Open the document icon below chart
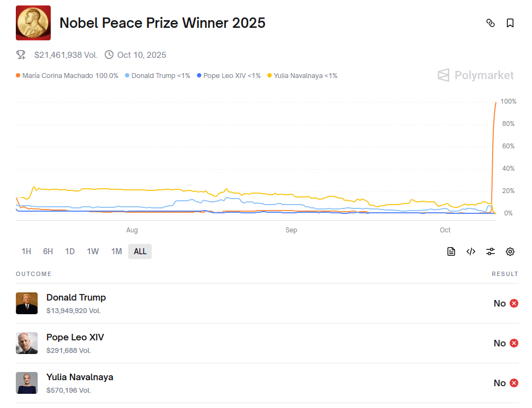This screenshot has height=408, width=532. (x=451, y=251)
